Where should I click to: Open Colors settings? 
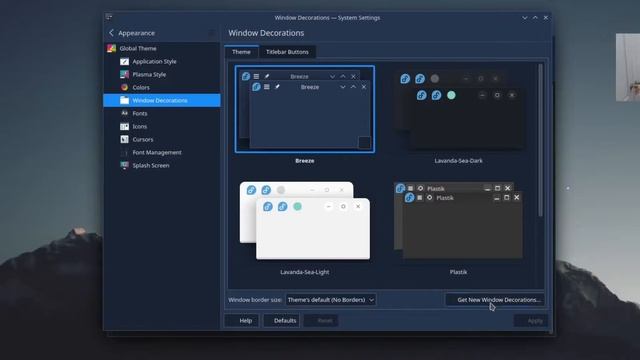pos(162,87)
